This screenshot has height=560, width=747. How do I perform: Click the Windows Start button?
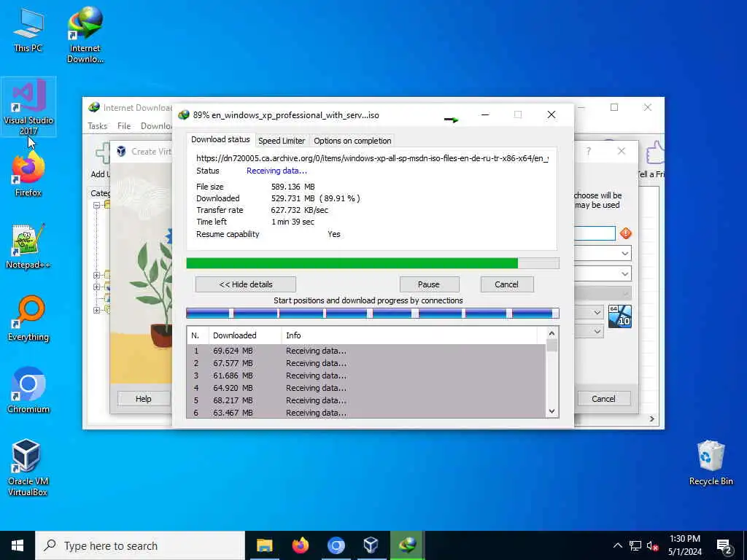18,545
